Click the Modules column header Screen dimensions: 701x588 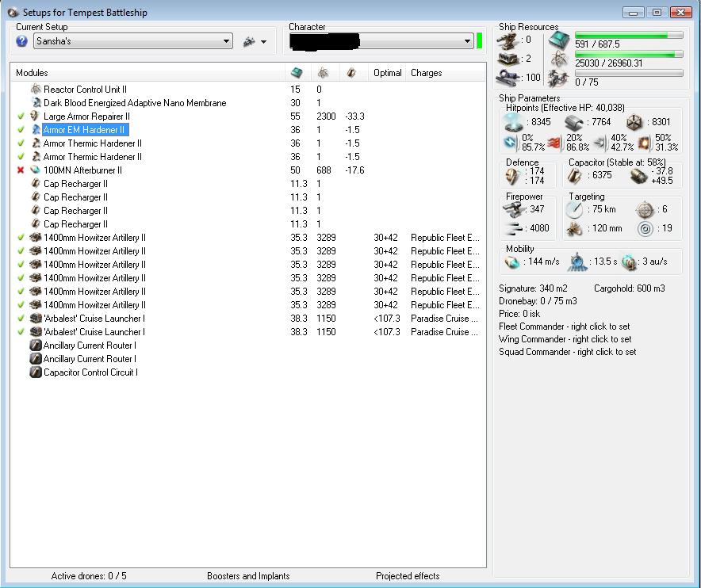tap(147, 72)
